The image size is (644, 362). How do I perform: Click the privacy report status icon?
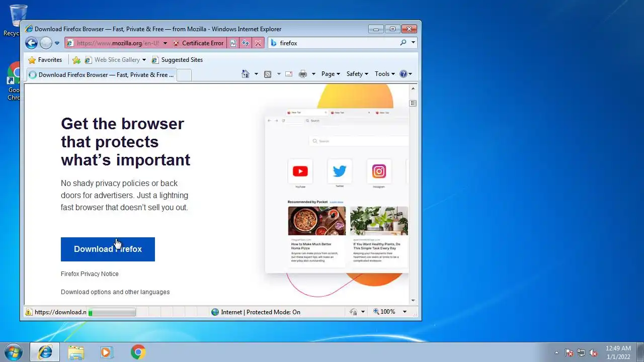pyautogui.click(x=353, y=312)
